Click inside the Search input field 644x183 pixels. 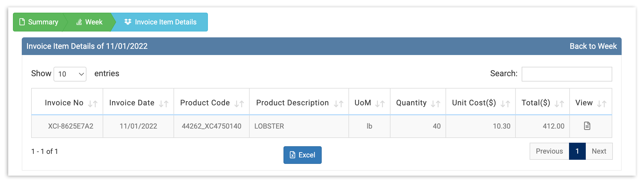click(x=567, y=74)
